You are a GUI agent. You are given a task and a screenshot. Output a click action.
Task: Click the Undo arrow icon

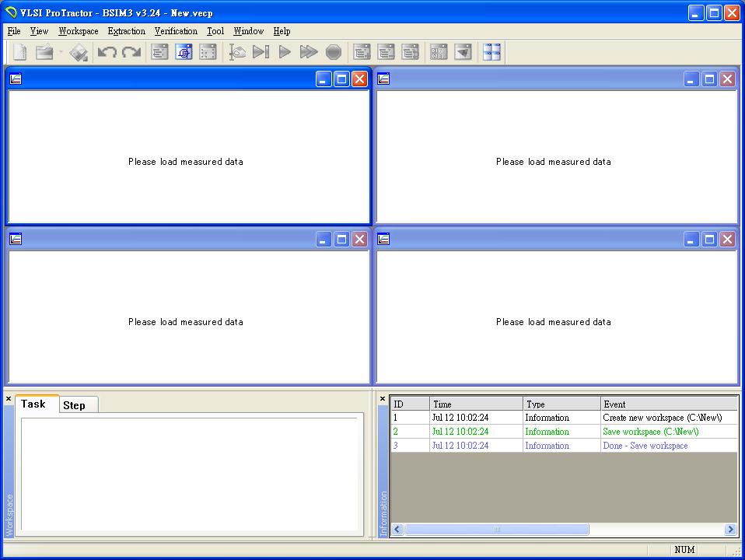click(x=107, y=52)
